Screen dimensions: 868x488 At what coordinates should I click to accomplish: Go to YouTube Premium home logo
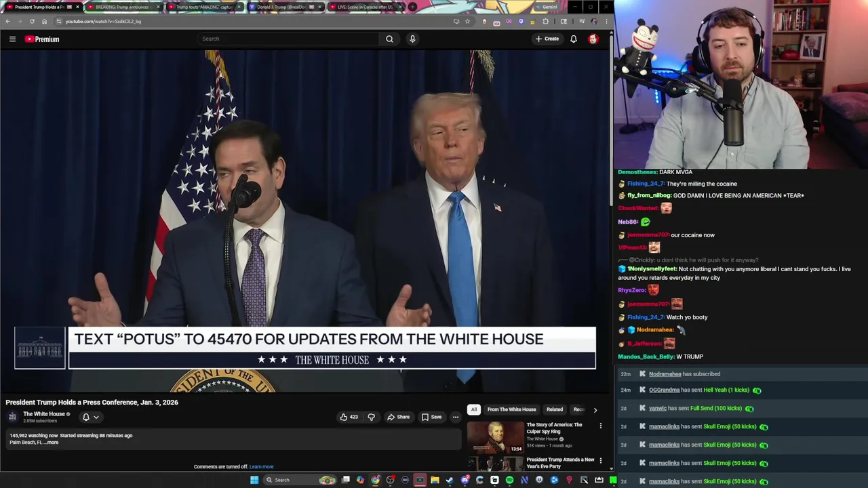42,39
